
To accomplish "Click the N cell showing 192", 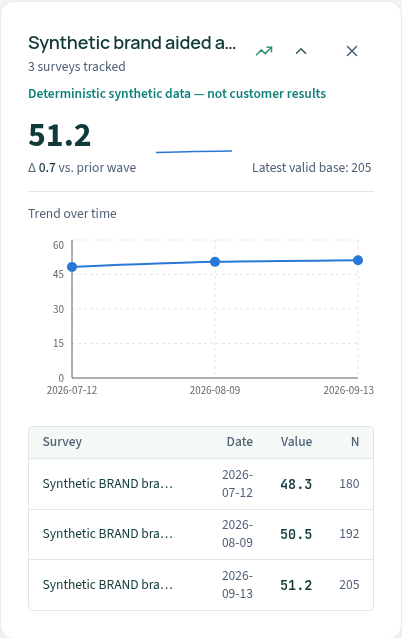I will 350,534.
